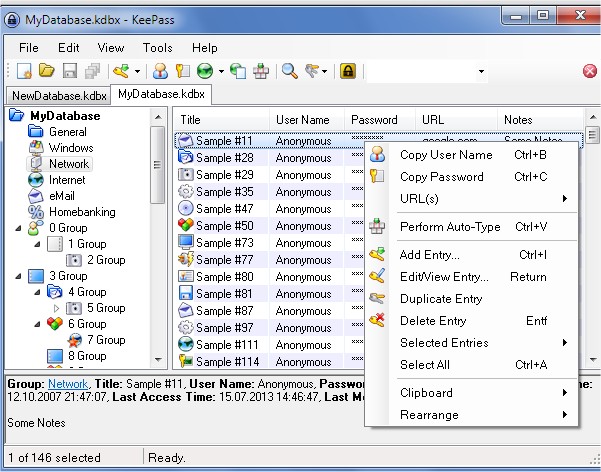Viewport: 601px width, 472px height.
Task: Open the quick search combo box dropdown
Action: coord(481,71)
